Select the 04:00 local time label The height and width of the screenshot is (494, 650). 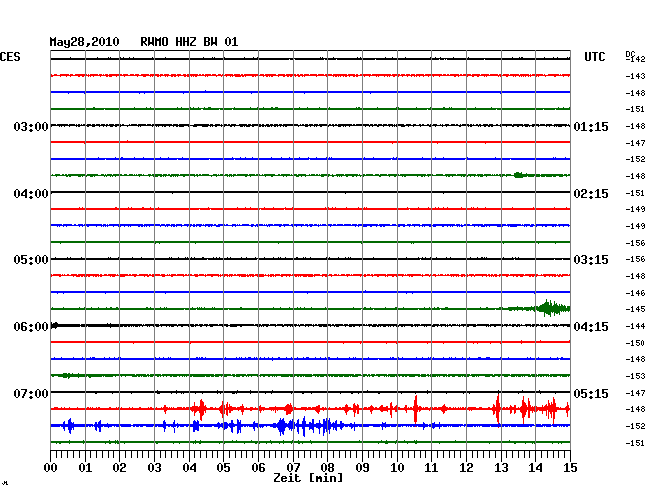click(31, 194)
